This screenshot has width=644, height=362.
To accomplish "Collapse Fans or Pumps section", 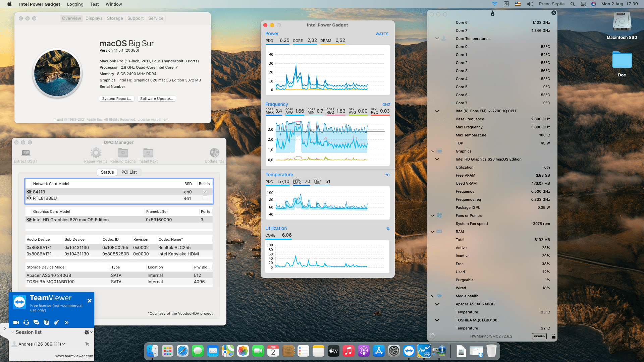I will click(433, 216).
